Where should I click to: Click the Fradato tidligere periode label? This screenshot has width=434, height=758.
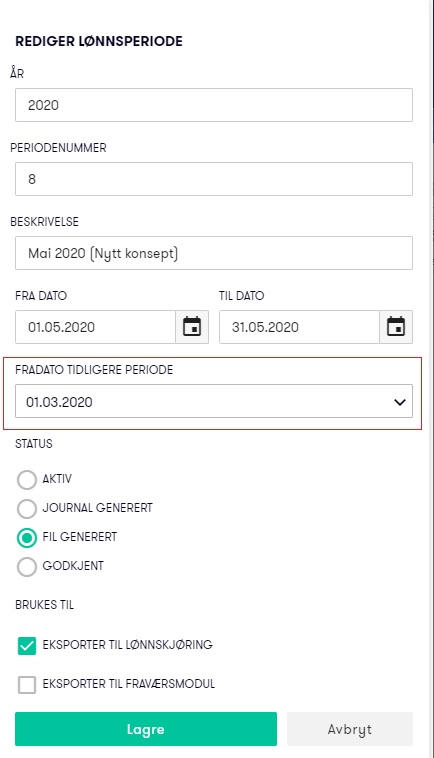(94, 370)
